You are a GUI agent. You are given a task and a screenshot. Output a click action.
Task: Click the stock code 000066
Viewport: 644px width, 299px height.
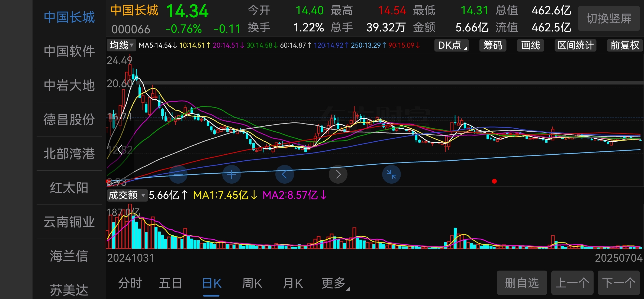coord(131,29)
